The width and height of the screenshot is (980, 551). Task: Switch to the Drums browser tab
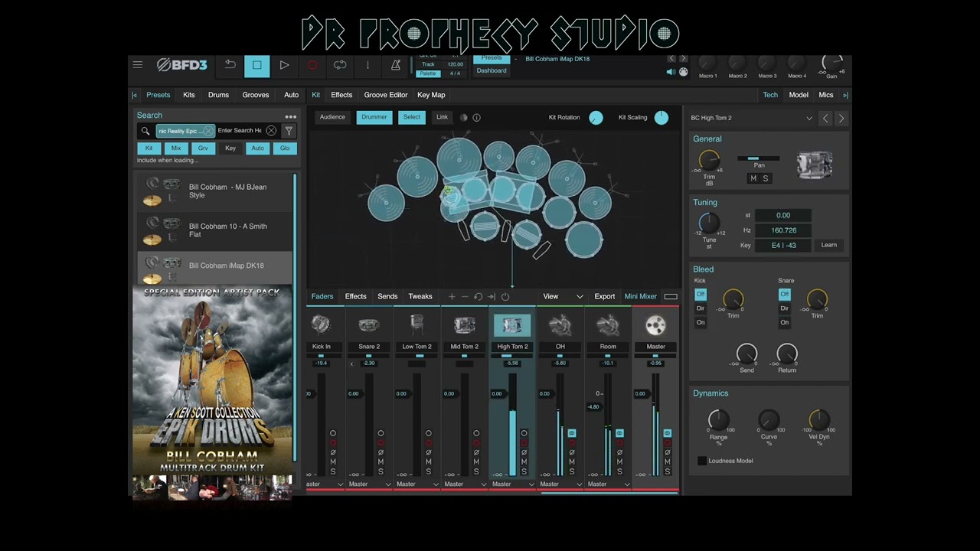218,95
